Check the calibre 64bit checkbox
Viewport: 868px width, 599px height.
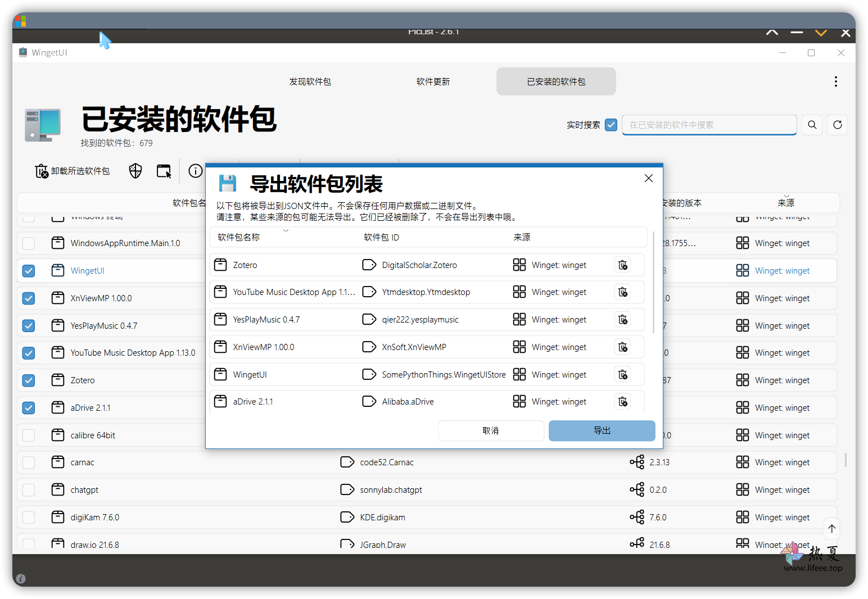click(29, 435)
